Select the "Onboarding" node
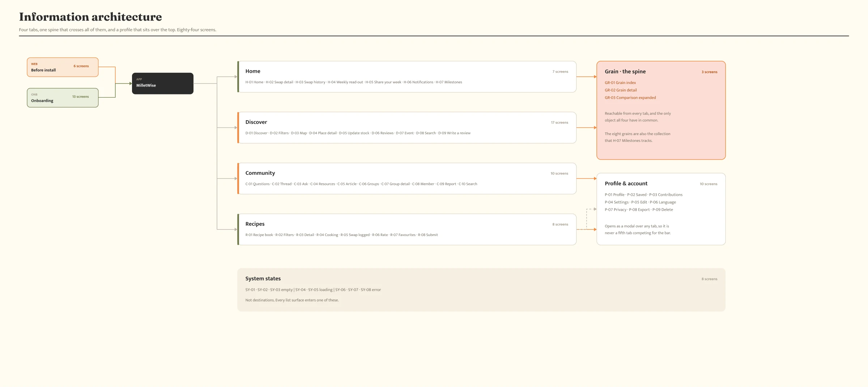This screenshot has height=387, width=868. [63, 98]
